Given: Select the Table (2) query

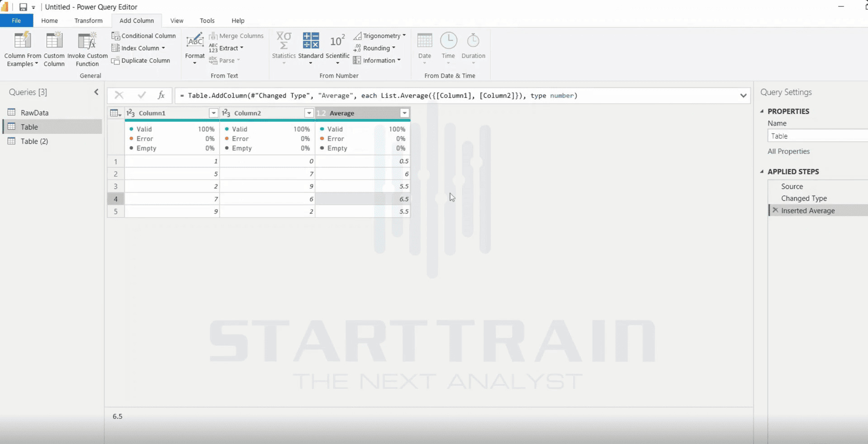Looking at the screenshot, I should tap(52, 141).
